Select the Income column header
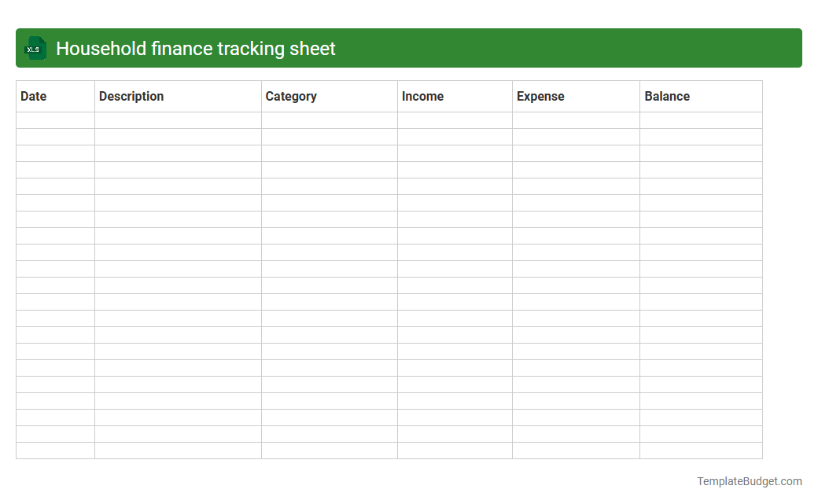This screenshot has height=504, width=818. 422,96
